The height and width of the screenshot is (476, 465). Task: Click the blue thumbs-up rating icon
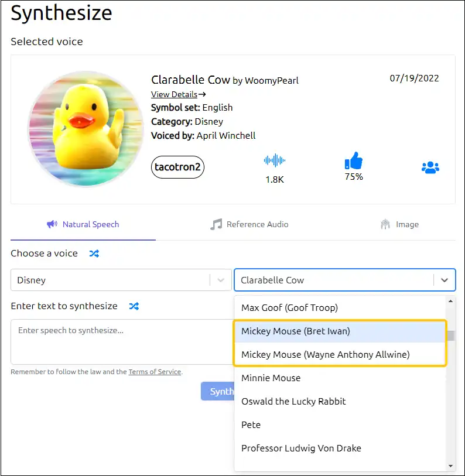coord(354,160)
